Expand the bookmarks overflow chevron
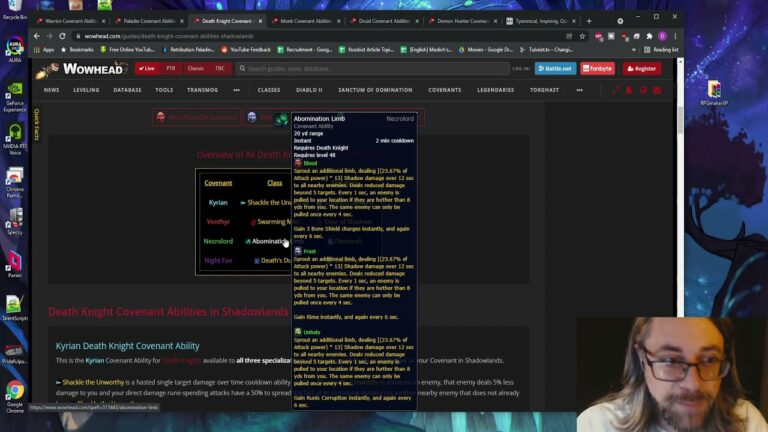This screenshot has width=768, height=432. pos(634,49)
